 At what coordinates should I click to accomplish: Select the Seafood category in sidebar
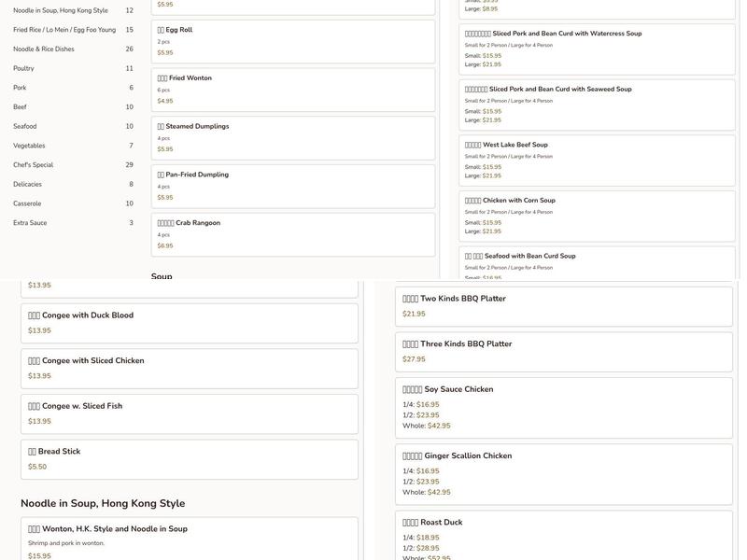[25, 126]
